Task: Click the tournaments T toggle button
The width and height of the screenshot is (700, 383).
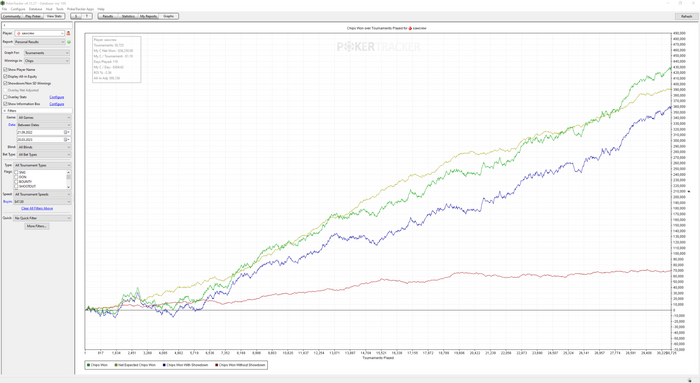Action: (x=87, y=16)
